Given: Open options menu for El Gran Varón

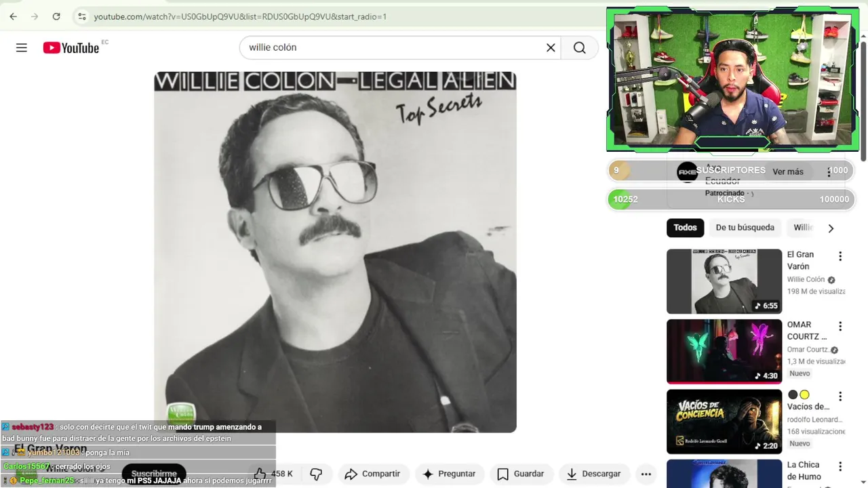Looking at the screenshot, I should coord(840,256).
